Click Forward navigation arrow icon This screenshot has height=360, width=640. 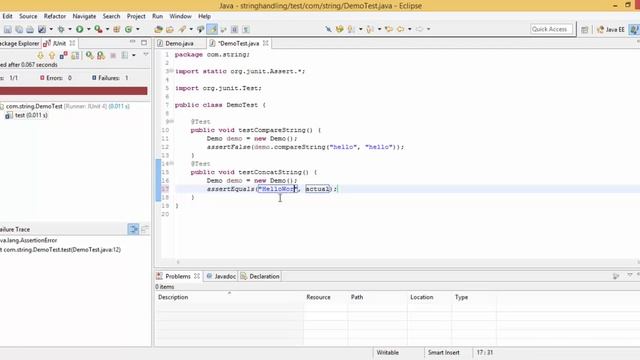(419, 29)
